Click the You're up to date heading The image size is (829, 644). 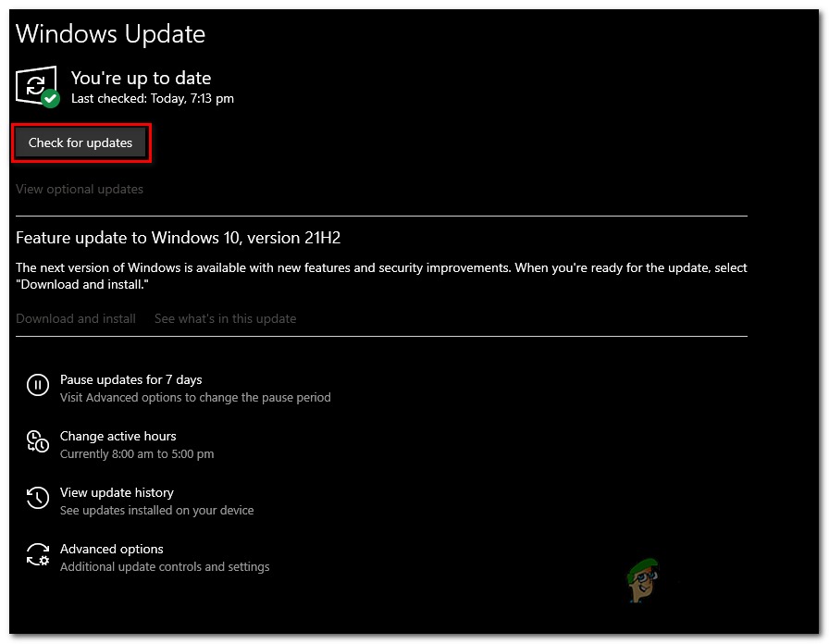point(141,78)
